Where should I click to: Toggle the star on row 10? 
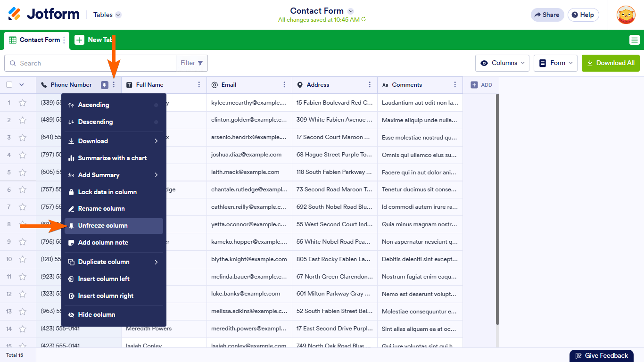[23, 259]
